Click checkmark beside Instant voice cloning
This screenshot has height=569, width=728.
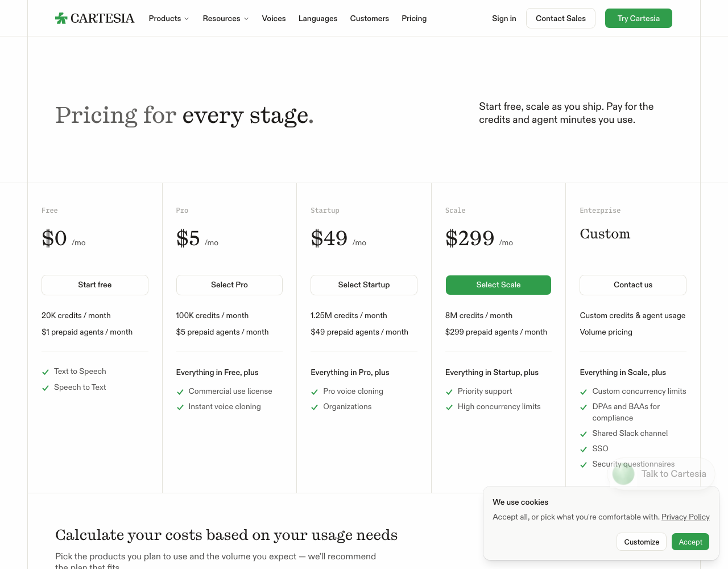(180, 407)
